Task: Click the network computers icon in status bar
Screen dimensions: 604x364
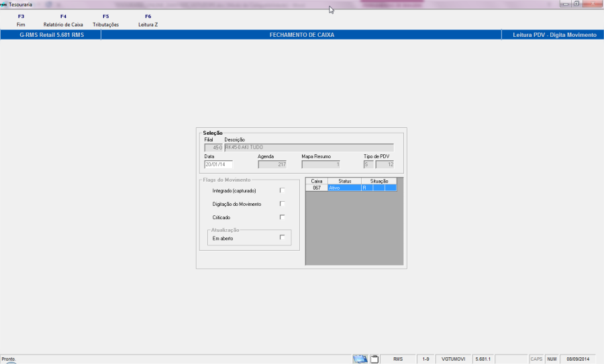Action: [360, 359]
